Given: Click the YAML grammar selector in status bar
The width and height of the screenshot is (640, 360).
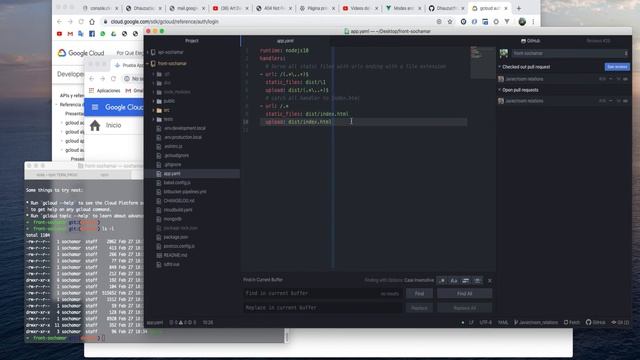Looking at the screenshot, I should (503, 322).
